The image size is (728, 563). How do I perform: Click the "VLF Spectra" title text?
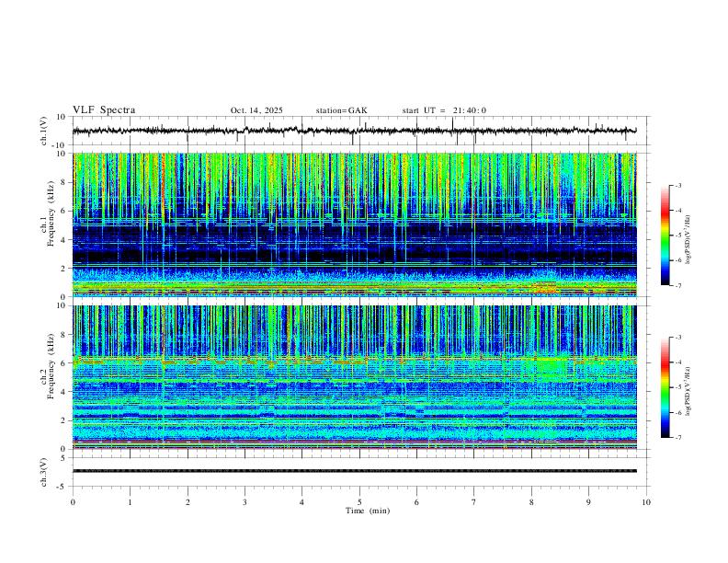(104, 110)
